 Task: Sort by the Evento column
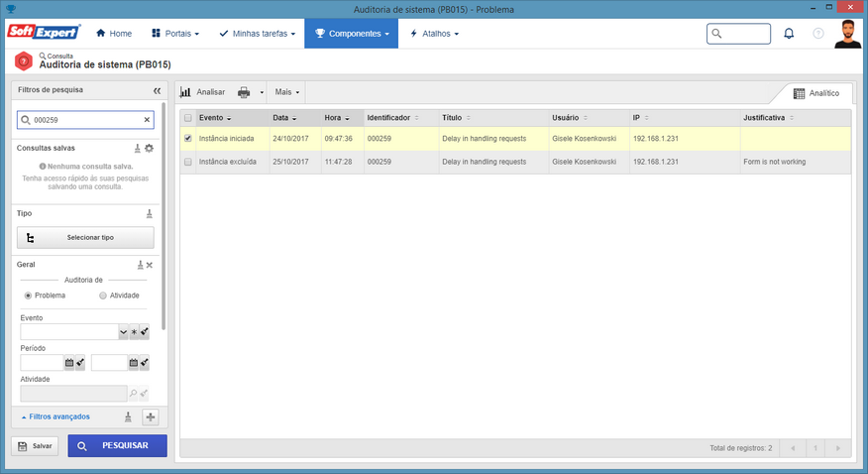click(x=215, y=118)
